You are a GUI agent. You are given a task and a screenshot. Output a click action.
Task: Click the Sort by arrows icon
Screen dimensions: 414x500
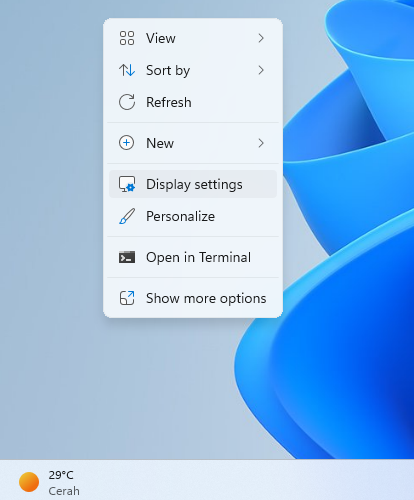tap(127, 70)
